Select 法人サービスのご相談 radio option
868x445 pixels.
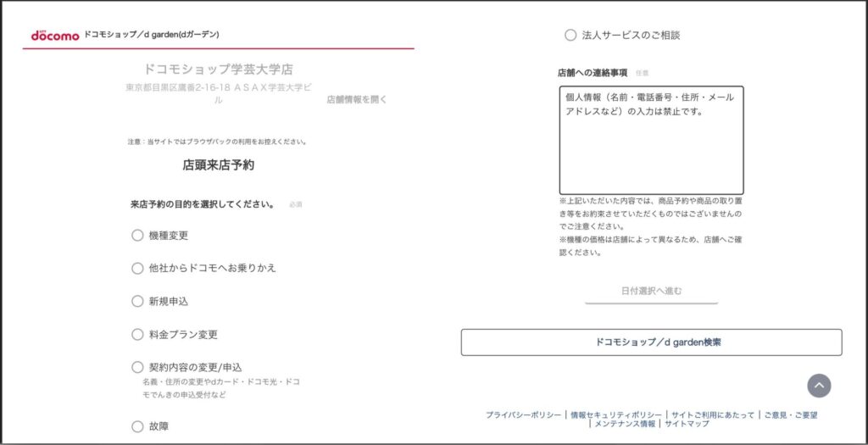(570, 35)
